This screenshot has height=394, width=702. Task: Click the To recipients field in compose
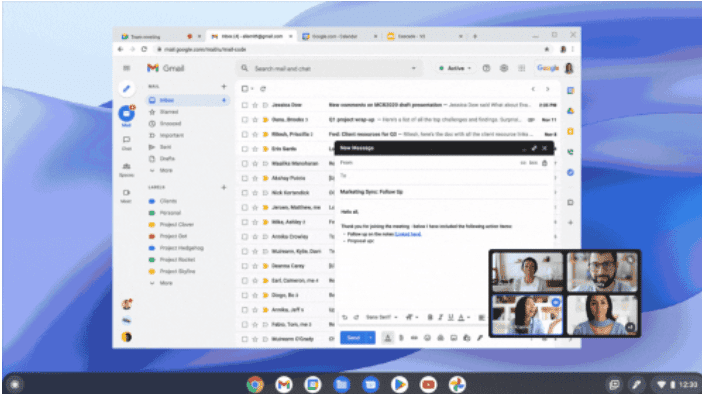443,176
